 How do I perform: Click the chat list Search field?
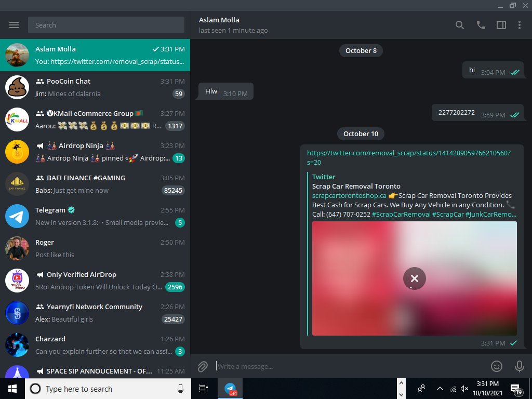click(106, 25)
